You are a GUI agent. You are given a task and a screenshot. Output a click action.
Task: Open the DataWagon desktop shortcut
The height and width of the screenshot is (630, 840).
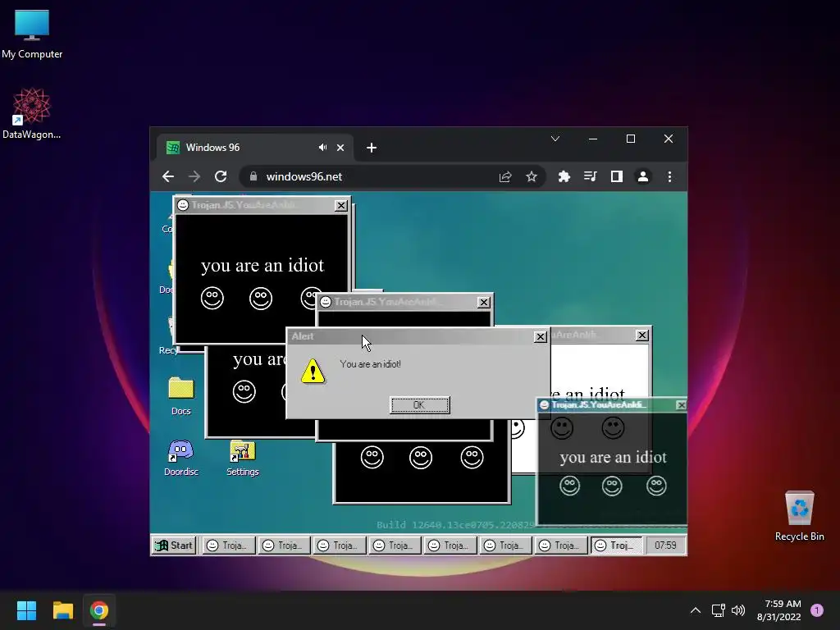(x=32, y=113)
